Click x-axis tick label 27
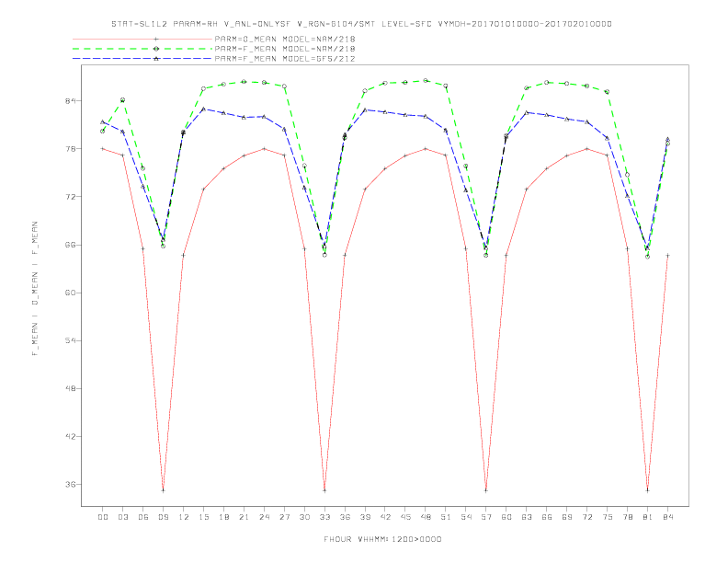 point(284,517)
